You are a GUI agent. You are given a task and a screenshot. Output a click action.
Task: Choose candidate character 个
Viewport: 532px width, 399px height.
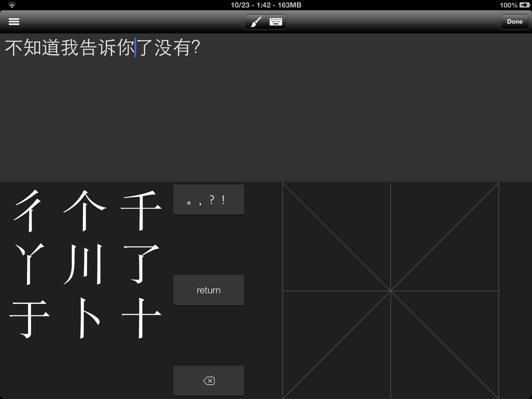(x=84, y=211)
